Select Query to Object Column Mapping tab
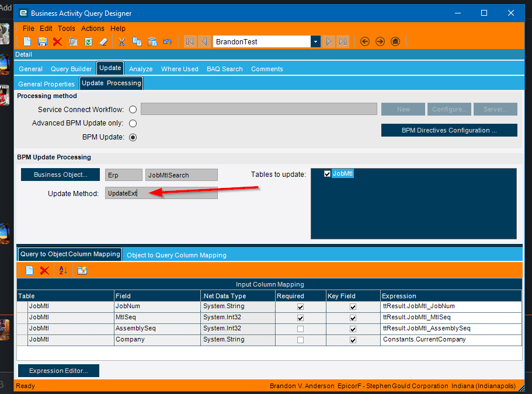Viewport: 532px width, 394px height. click(x=70, y=254)
